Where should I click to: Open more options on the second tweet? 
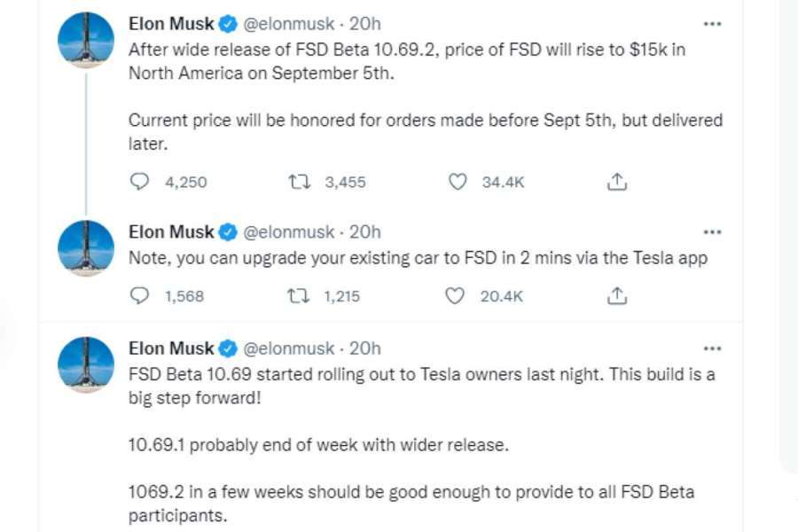tap(711, 232)
